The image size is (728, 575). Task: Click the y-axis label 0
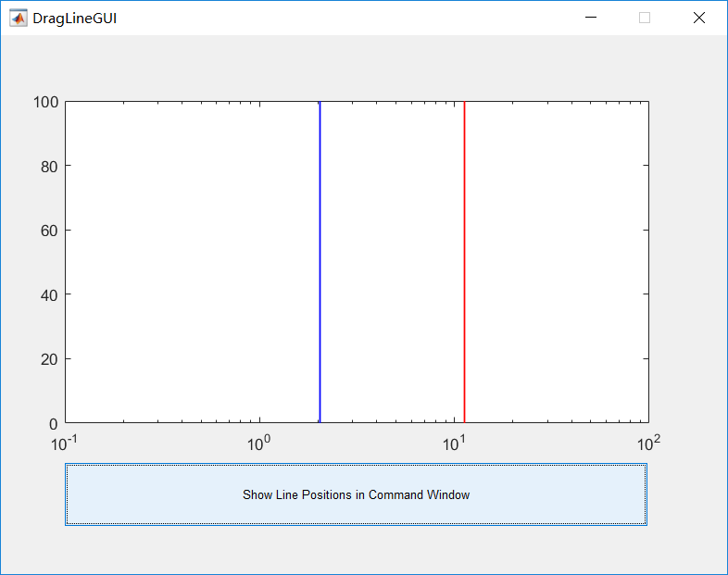click(x=54, y=424)
